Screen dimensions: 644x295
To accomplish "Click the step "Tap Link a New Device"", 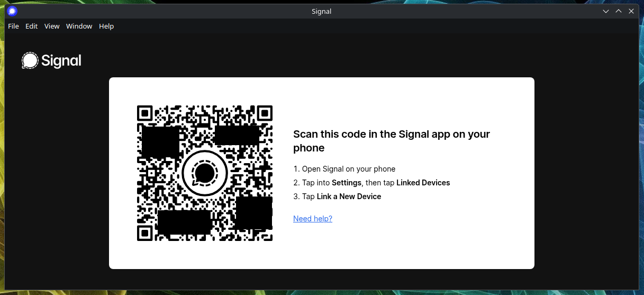I will pos(337,196).
